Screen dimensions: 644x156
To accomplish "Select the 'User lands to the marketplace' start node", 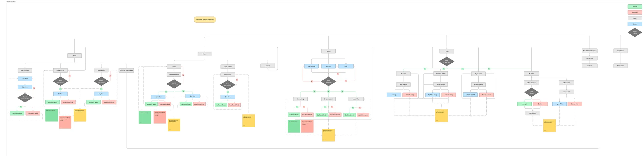I will (205, 20).
